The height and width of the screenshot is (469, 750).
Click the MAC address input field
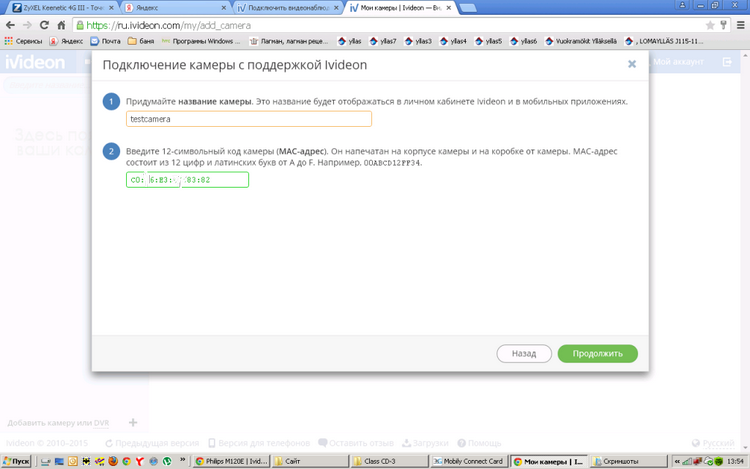point(188,180)
